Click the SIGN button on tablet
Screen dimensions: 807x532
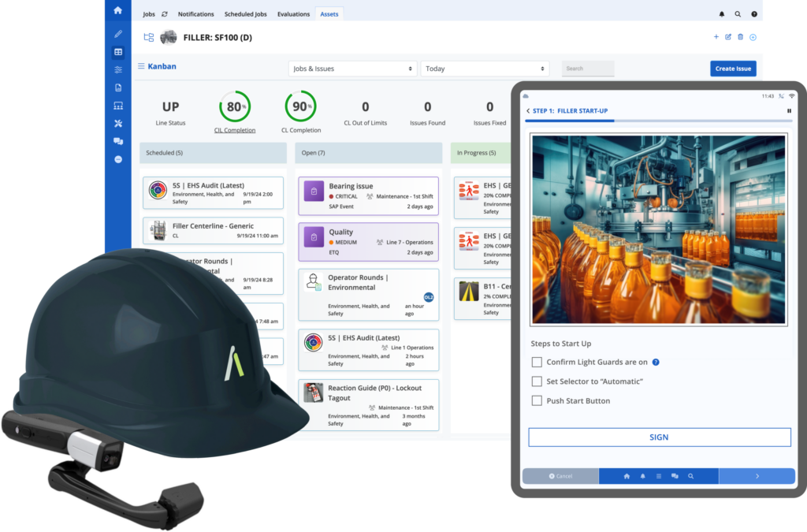[x=660, y=437]
